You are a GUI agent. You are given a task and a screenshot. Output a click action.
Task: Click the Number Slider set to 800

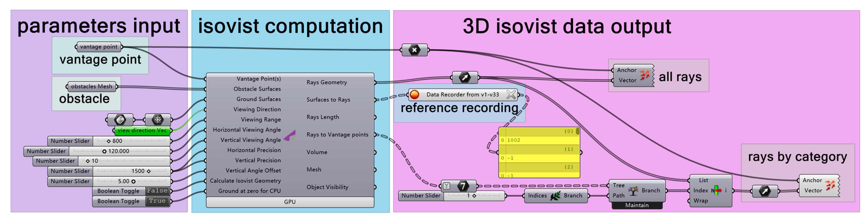click(x=109, y=141)
